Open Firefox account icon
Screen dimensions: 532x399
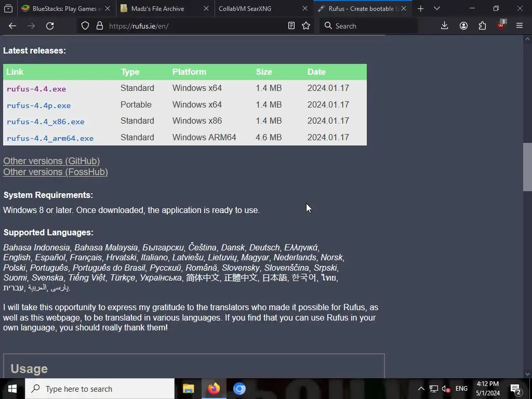click(463, 26)
